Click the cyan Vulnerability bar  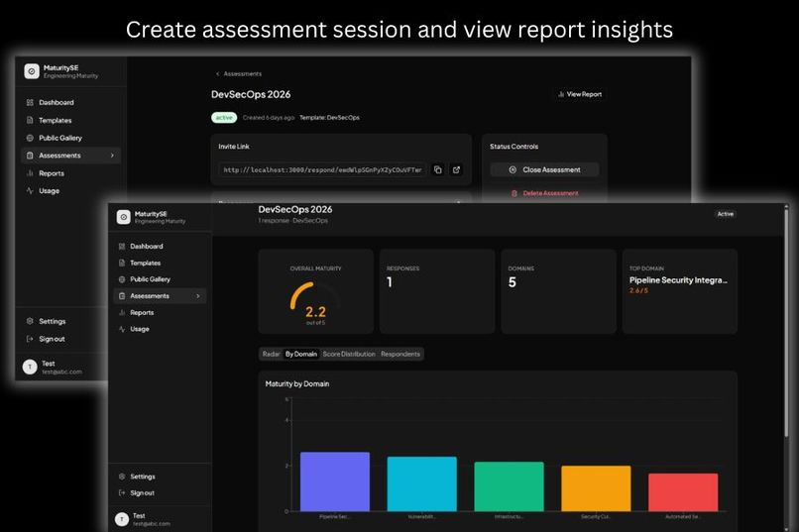point(422,483)
